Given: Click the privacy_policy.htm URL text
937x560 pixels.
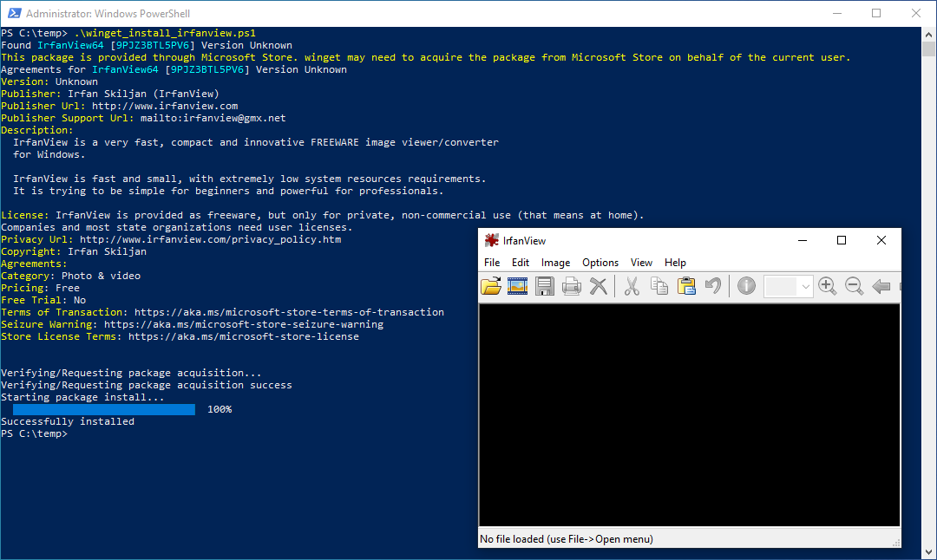Looking at the screenshot, I should tap(210, 239).
